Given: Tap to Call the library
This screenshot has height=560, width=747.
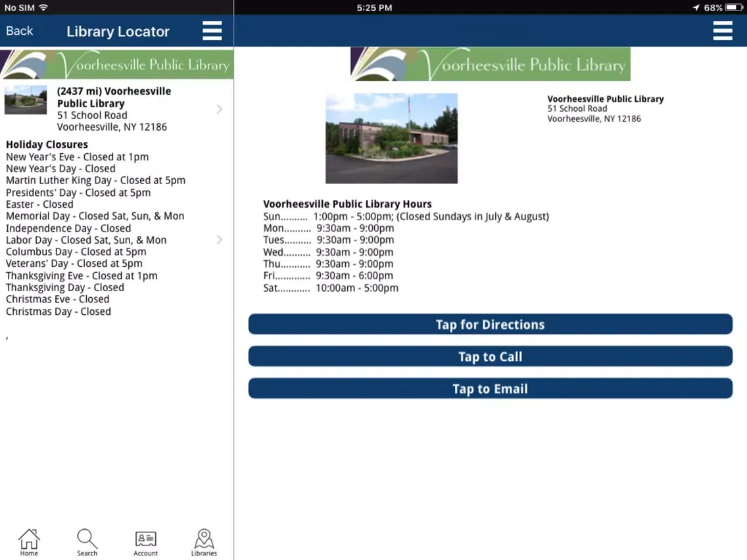Looking at the screenshot, I should point(491,357).
